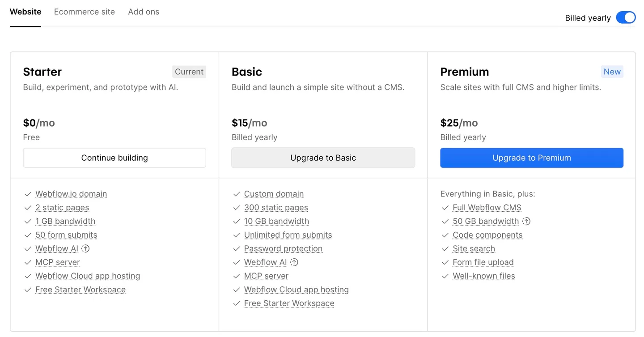Screen dimensions: 644x337
Task: Click the Custom domain feature
Action: click(x=274, y=194)
